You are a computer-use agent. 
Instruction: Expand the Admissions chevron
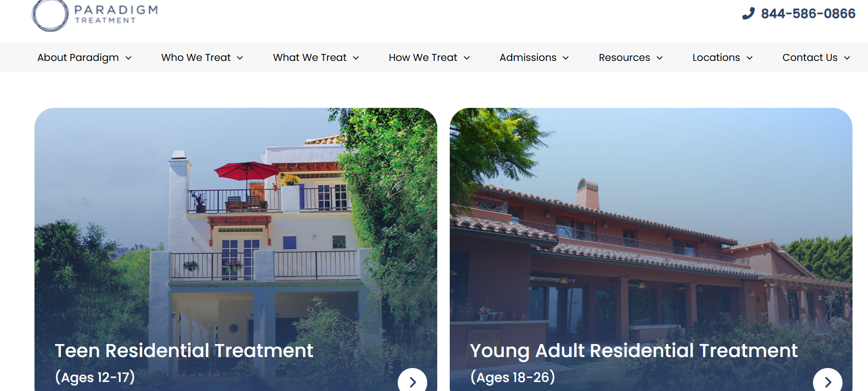566,58
